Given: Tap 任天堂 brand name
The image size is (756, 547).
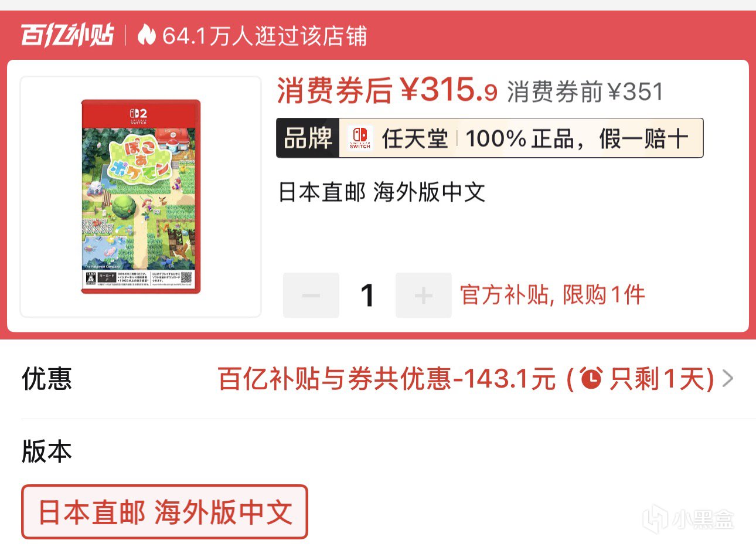Looking at the screenshot, I should 414,139.
